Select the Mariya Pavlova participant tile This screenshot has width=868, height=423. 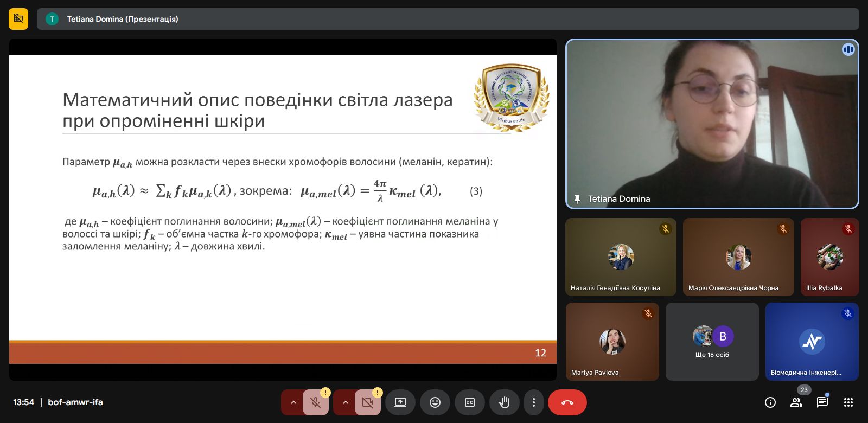[x=612, y=342]
